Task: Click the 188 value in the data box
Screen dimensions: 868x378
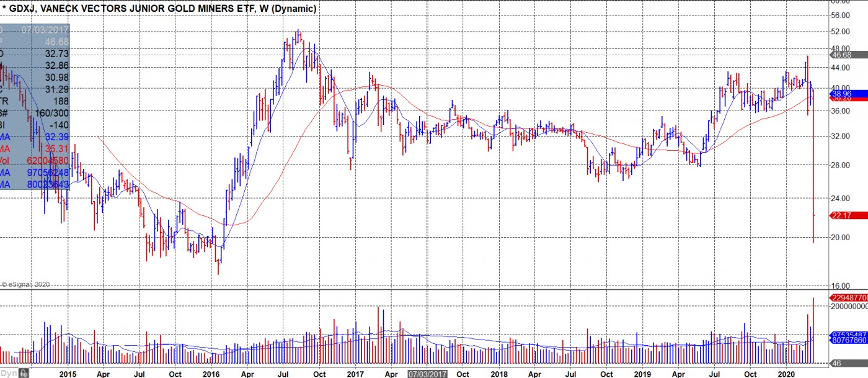Action: point(61,101)
